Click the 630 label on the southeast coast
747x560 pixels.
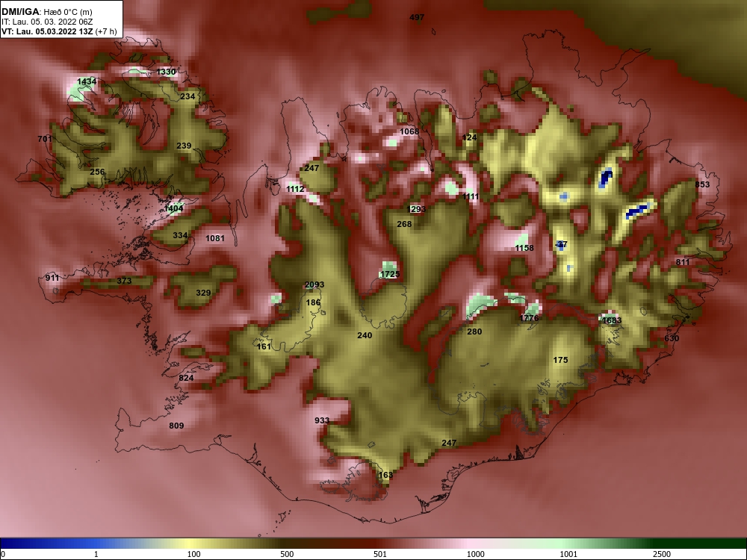tap(672, 338)
